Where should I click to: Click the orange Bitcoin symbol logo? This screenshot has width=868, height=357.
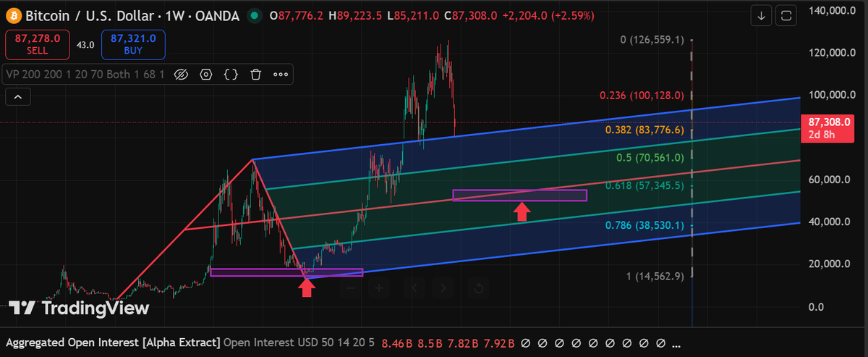point(14,15)
